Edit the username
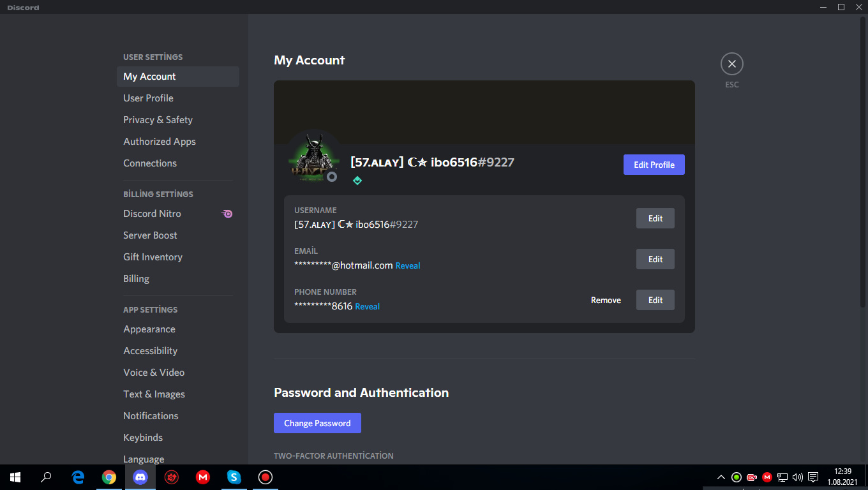The image size is (868, 490). 655,218
